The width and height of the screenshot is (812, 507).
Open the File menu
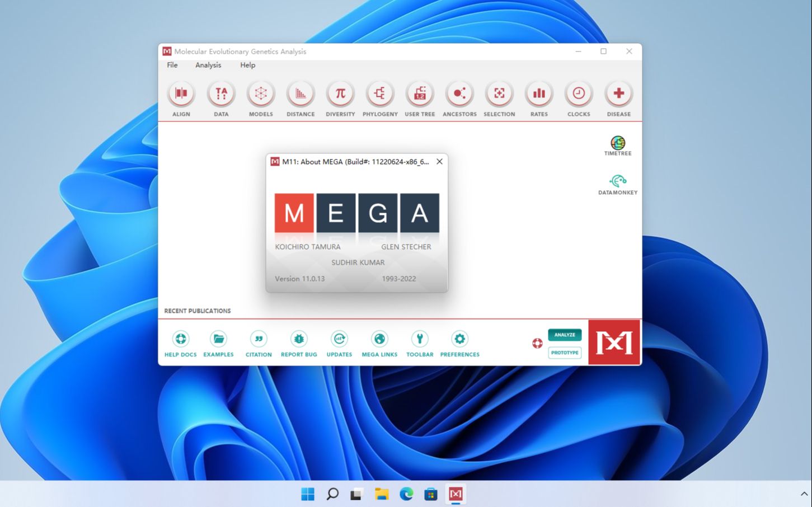[x=172, y=65]
